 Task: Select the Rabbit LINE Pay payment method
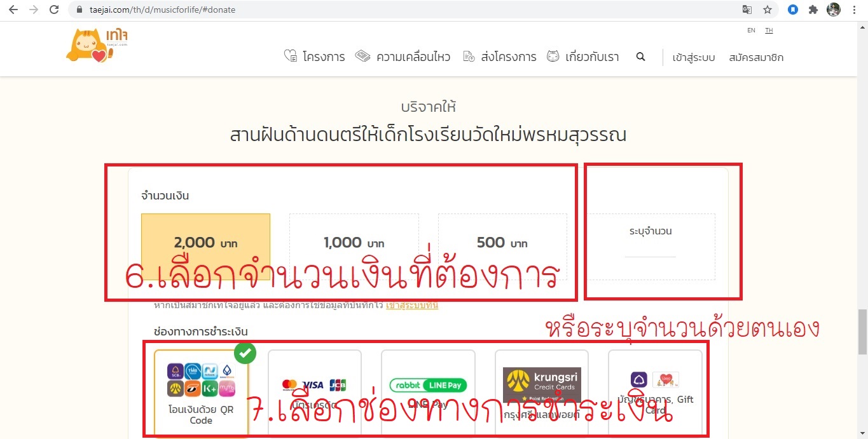[x=428, y=386]
